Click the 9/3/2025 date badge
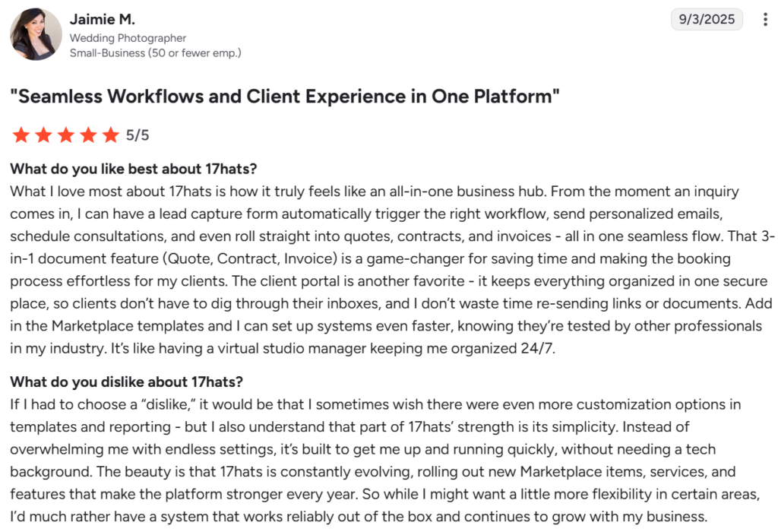The image size is (778, 532). tap(707, 20)
